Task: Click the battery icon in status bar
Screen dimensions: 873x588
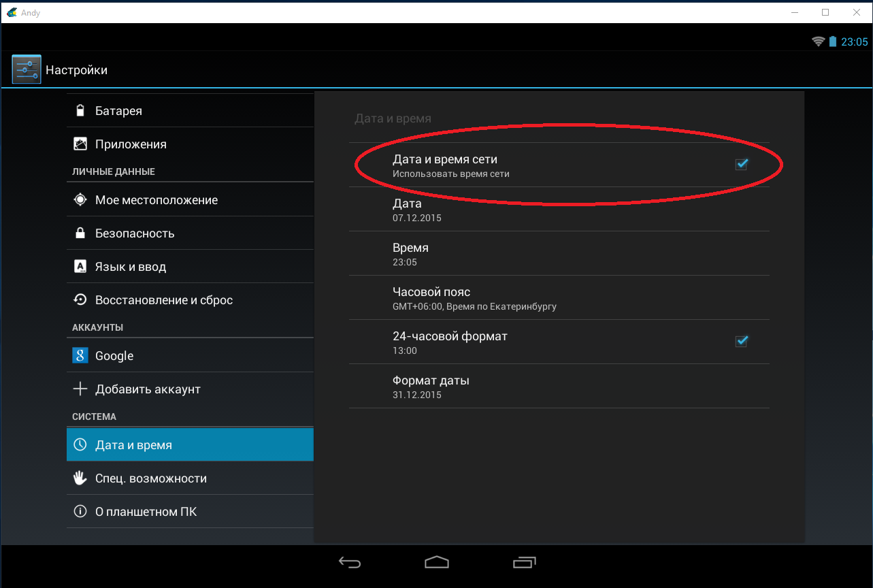Action: tap(833, 42)
